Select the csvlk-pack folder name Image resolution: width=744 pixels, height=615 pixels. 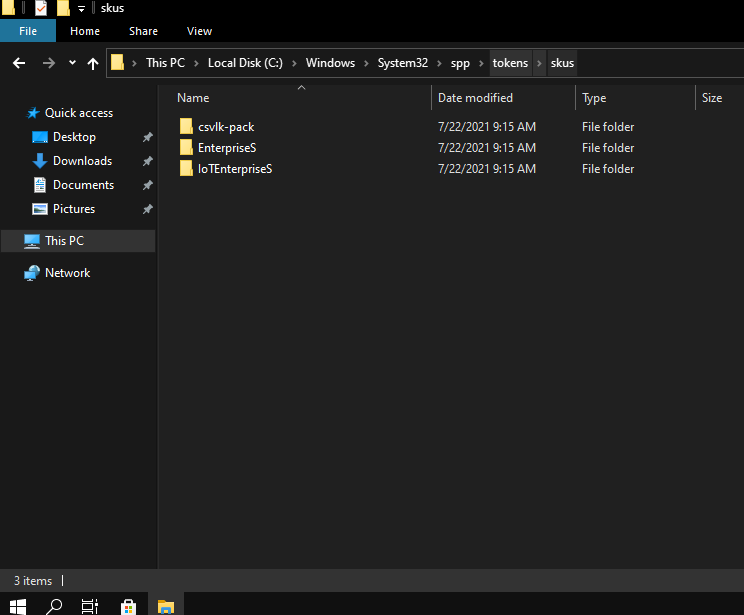click(x=226, y=127)
